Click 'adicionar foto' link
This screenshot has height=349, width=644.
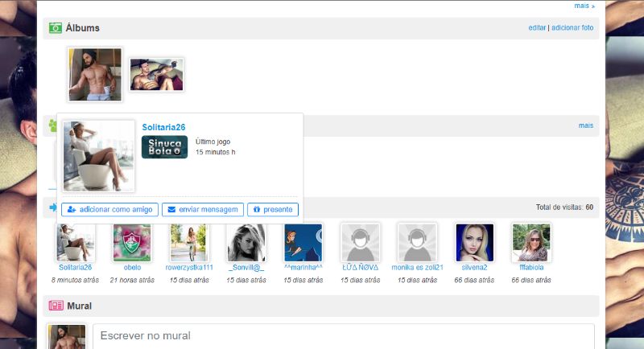click(x=572, y=28)
